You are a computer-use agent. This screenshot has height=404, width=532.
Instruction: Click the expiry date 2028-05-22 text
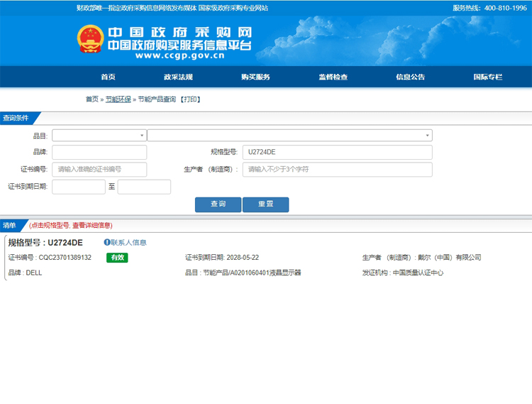243,257
